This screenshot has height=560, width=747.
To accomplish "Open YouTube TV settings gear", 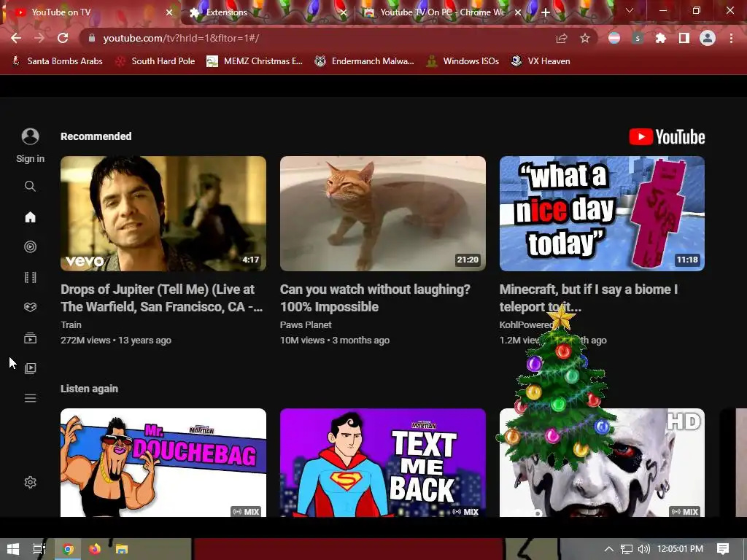I will [x=30, y=483].
